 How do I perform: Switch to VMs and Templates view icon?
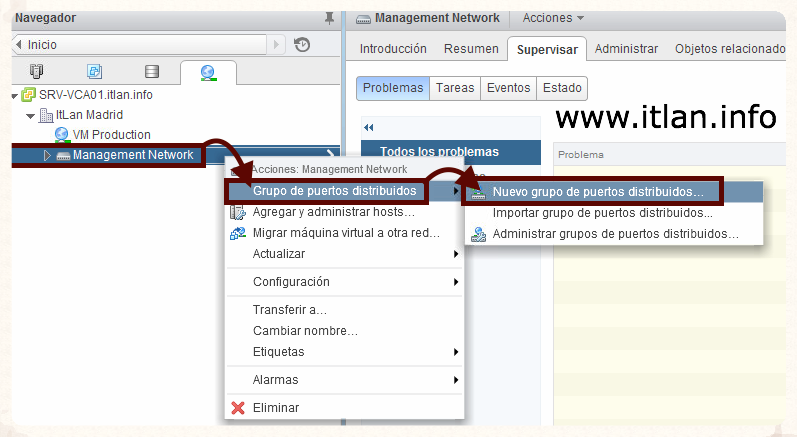coord(95,72)
